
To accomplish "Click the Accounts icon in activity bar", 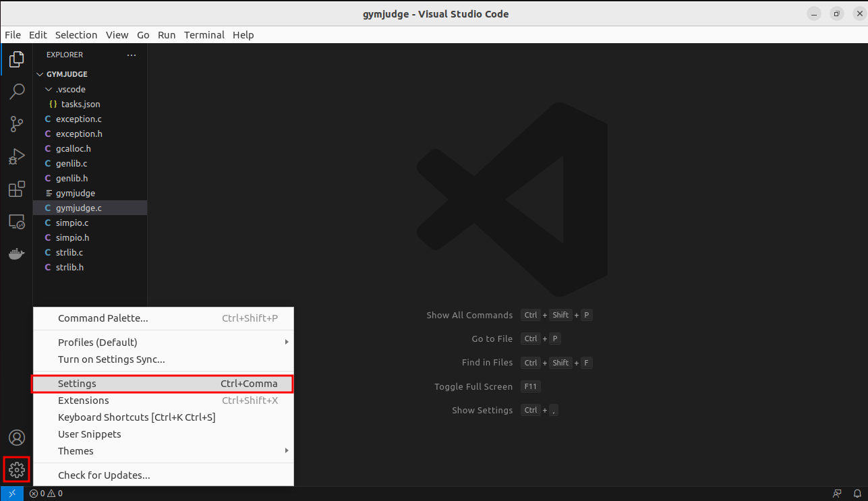I will click(17, 438).
